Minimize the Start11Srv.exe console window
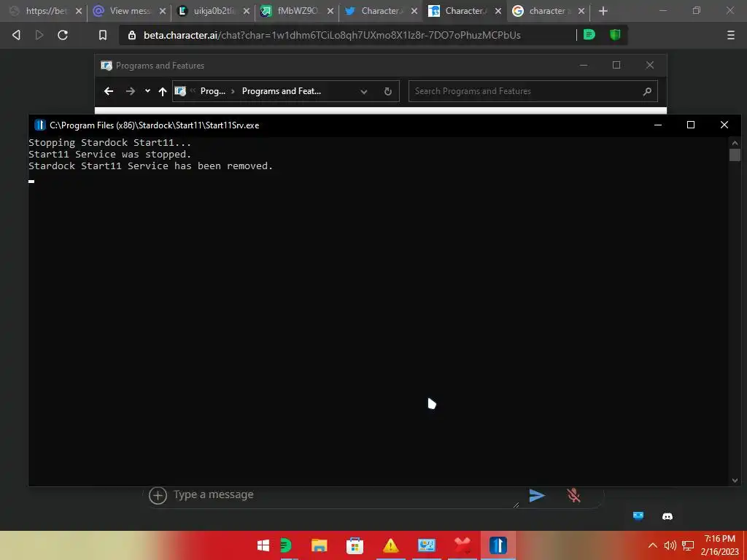 (658, 125)
